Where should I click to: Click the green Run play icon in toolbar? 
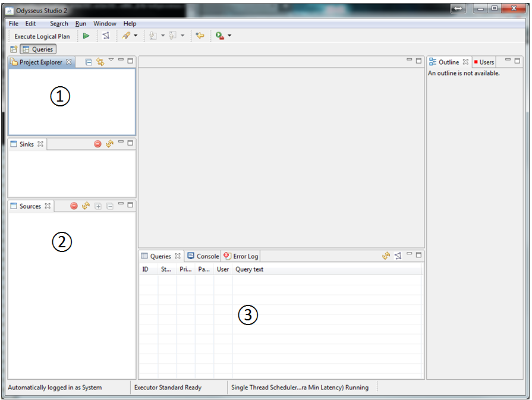pos(86,36)
